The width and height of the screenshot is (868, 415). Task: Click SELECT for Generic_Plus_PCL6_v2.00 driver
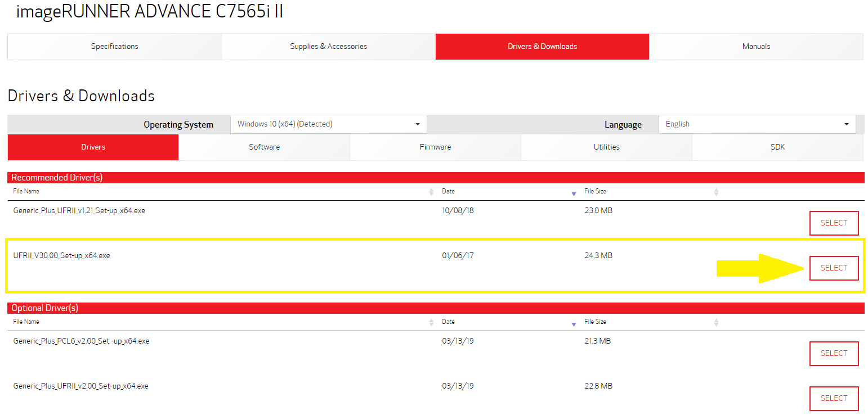[834, 353]
